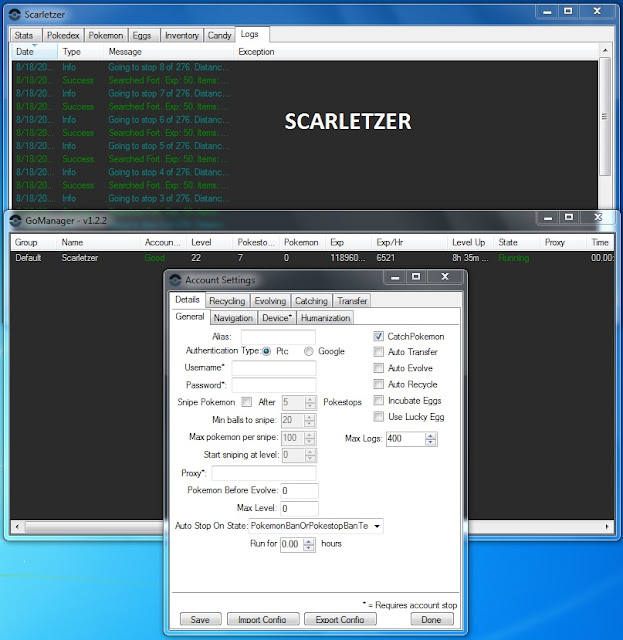
Task: Maximize the Scarletzer window
Action: pyautogui.click(x=568, y=11)
